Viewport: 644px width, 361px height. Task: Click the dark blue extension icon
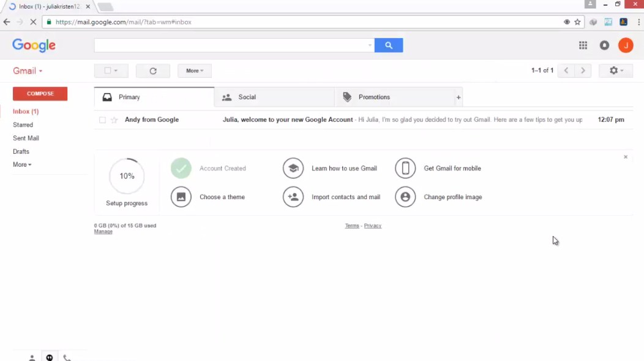[623, 22]
